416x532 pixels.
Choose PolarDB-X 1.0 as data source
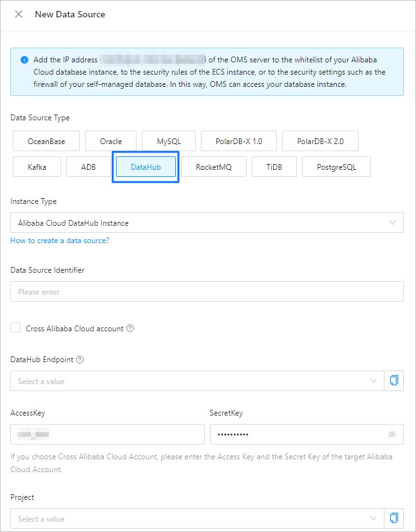pyautogui.click(x=239, y=141)
